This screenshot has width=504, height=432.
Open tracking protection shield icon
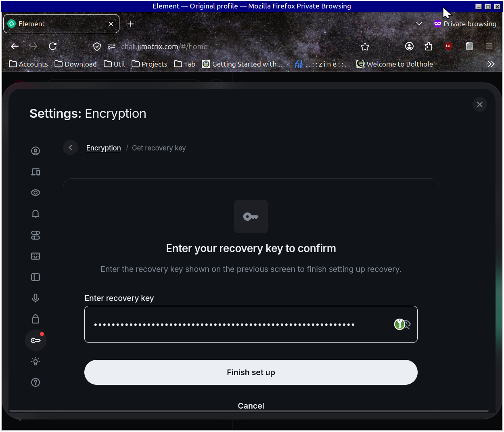[97, 46]
